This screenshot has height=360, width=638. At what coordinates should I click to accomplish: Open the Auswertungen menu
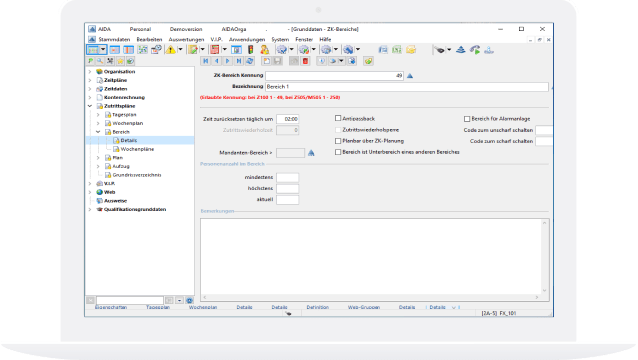[x=186, y=39]
